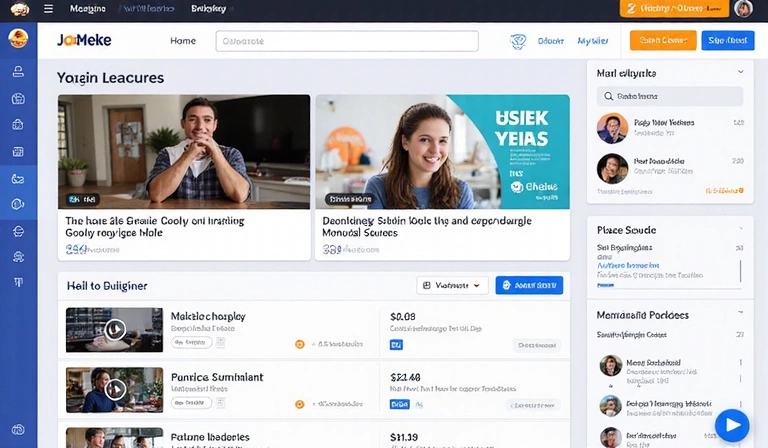Open the dark-background avatar in the Marl panel
Screen dimensions: 768x448
click(612, 168)
